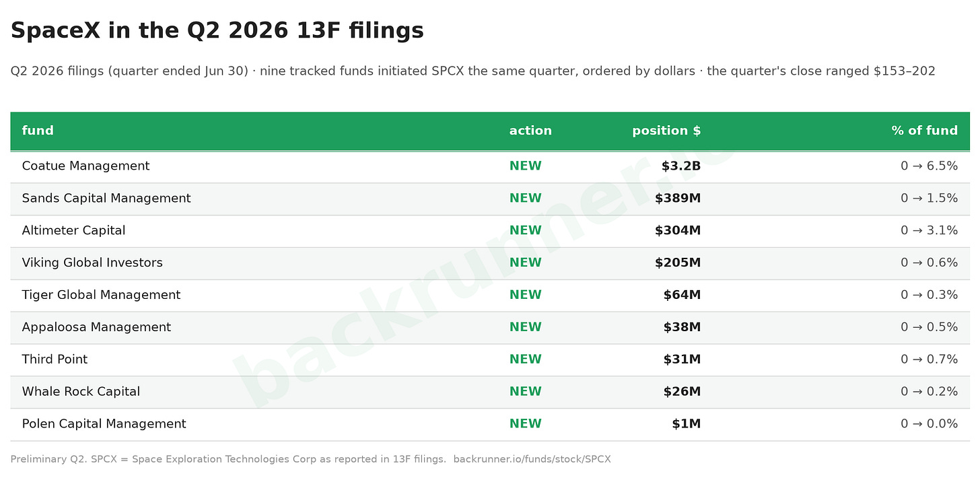Click the $389M position value
This screenshot has height=482, width=980.
pyautogui.click(x=678, y=199)
